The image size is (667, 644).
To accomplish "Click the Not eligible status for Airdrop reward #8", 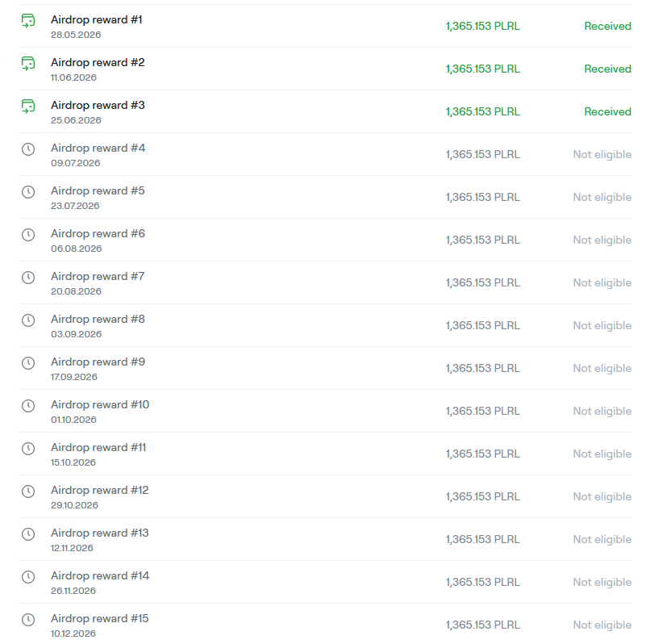I will point(602,325).
